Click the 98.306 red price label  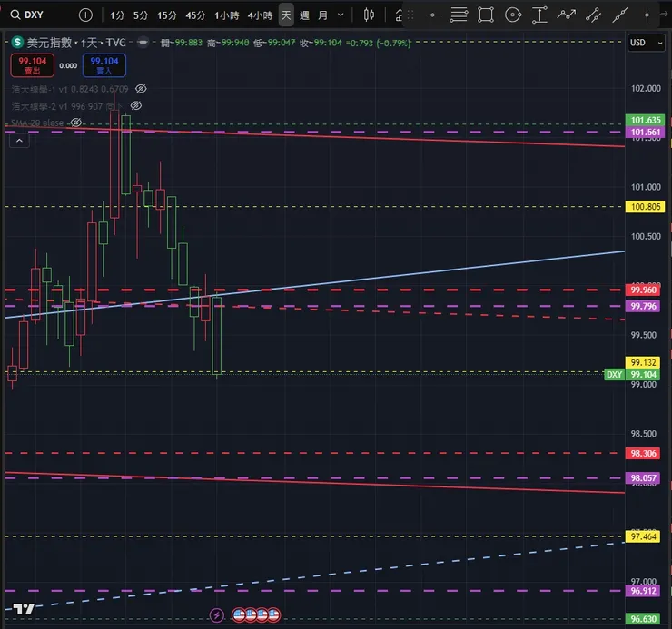(x=643, y=453)
